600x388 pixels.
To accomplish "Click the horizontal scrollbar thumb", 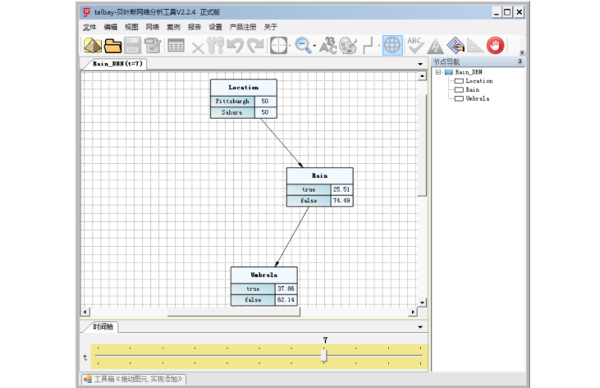I will (233, 312).
